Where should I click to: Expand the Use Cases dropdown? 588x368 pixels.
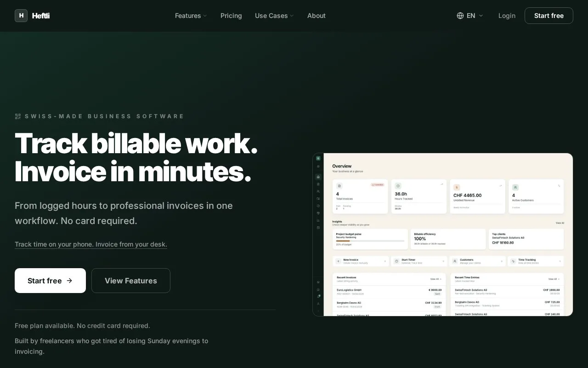tap(274, 16)
